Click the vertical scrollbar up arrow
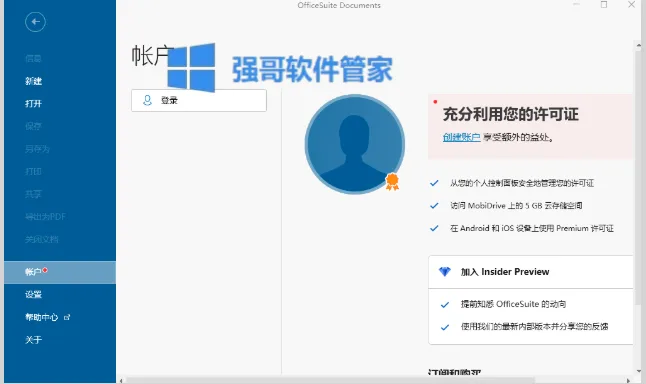This screenshot has height=384, width=646. tap(639, 45)
